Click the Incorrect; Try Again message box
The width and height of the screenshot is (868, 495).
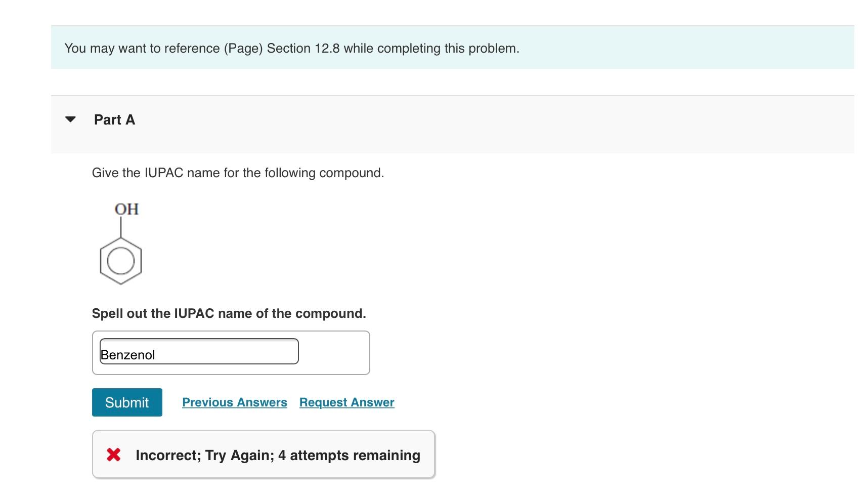click(x=263, y=454)
